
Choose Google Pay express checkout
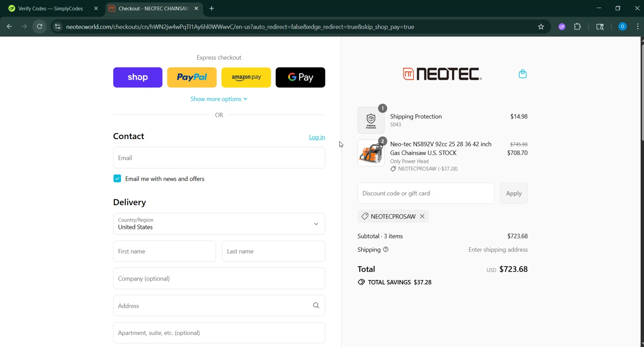[300, 77]
